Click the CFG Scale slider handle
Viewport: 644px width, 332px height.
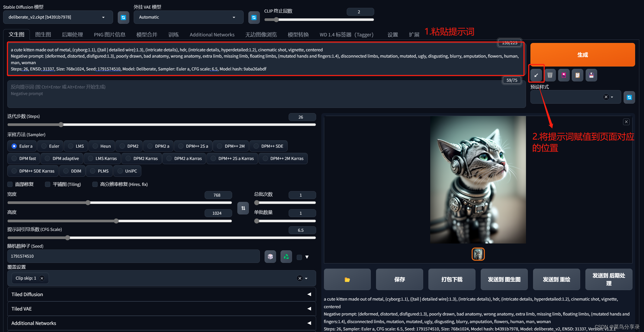(x=68, y=238)
